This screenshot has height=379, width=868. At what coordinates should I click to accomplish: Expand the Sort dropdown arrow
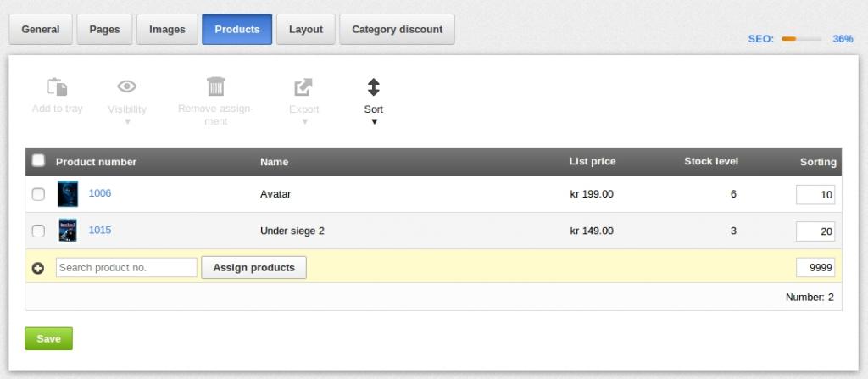pyautogui.click(x=374, y=122)
